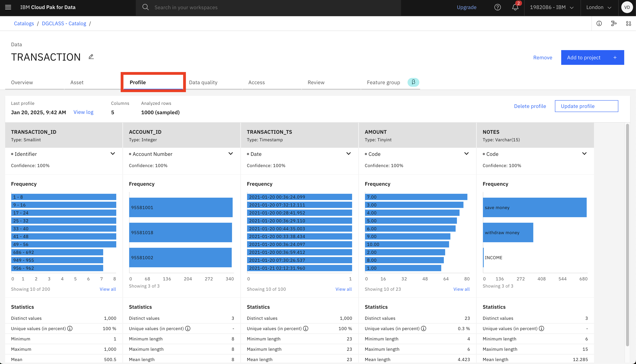This screenshot has height=364, width=636.
Task: Open the VD avatar profile menu
Action: (627, 7)
